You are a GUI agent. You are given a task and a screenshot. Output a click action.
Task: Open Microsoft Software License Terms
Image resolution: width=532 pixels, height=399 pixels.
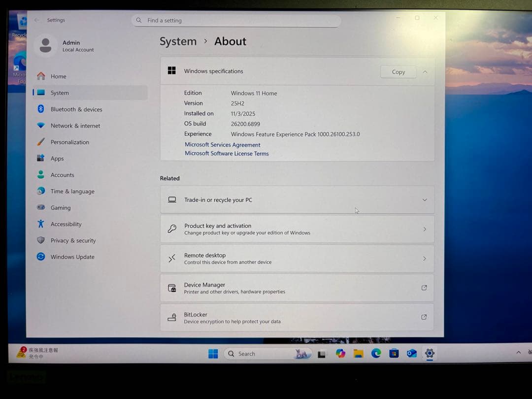coord(227,153)
